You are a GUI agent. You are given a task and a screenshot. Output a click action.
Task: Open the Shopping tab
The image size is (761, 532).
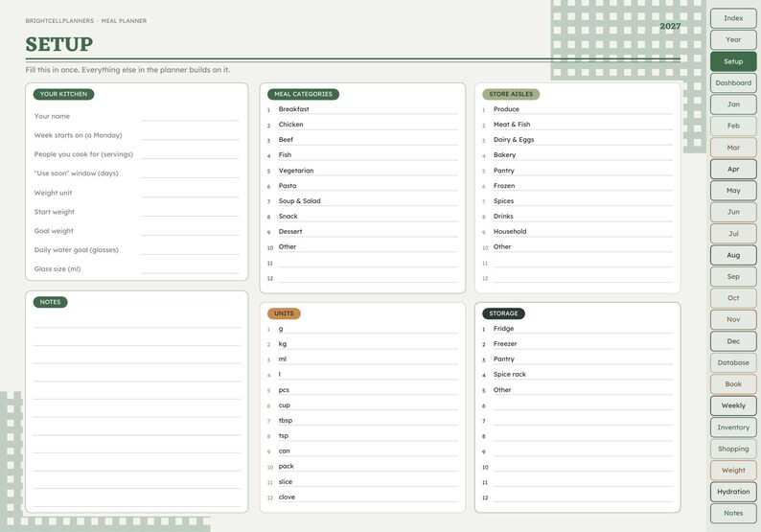pyautogui.click(x=733, y=449)
